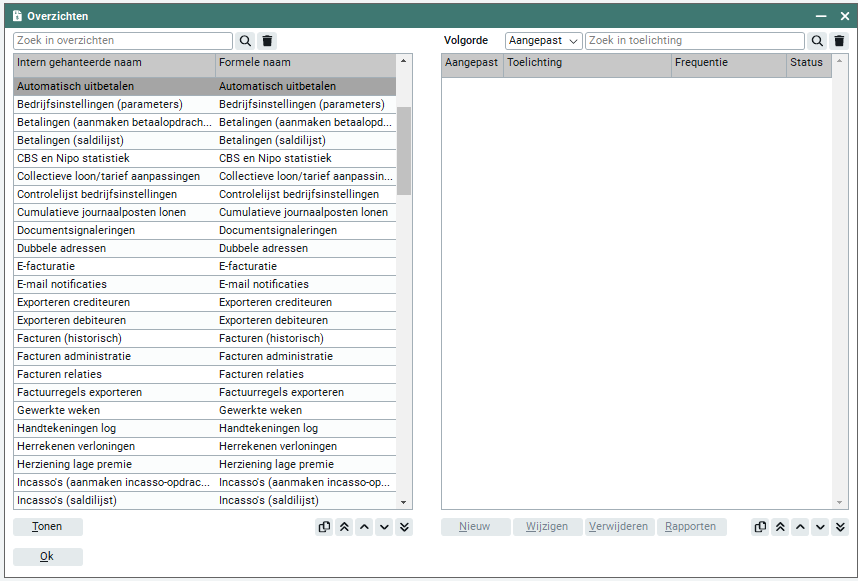Open the Volgorde 'Aangepast' dropdown

click(x=543, y=41)
